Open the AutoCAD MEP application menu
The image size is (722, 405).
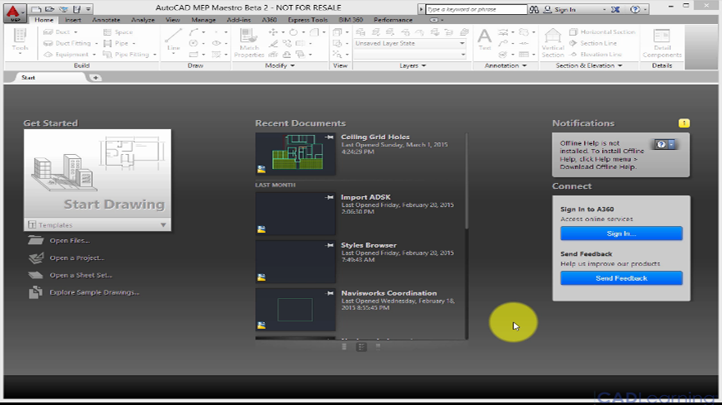point(14,13)
